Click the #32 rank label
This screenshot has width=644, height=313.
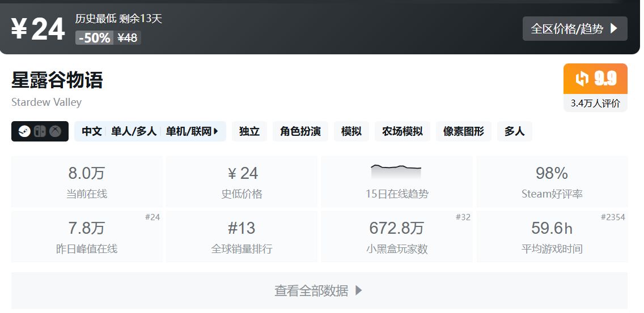click(x=463, y=217)
